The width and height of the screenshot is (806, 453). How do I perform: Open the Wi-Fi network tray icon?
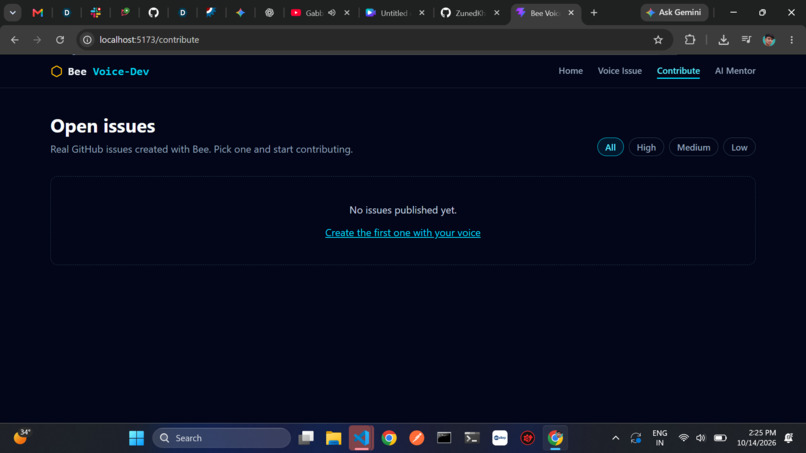coord(683,438)
